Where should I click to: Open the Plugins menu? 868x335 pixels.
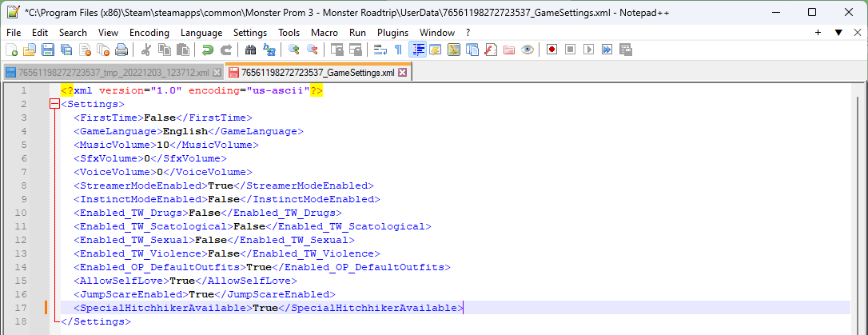(x=393, y=33)
